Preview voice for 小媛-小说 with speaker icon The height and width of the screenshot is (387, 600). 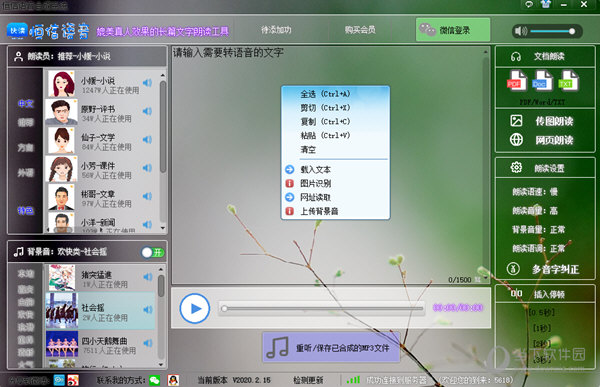click(147, 83)
